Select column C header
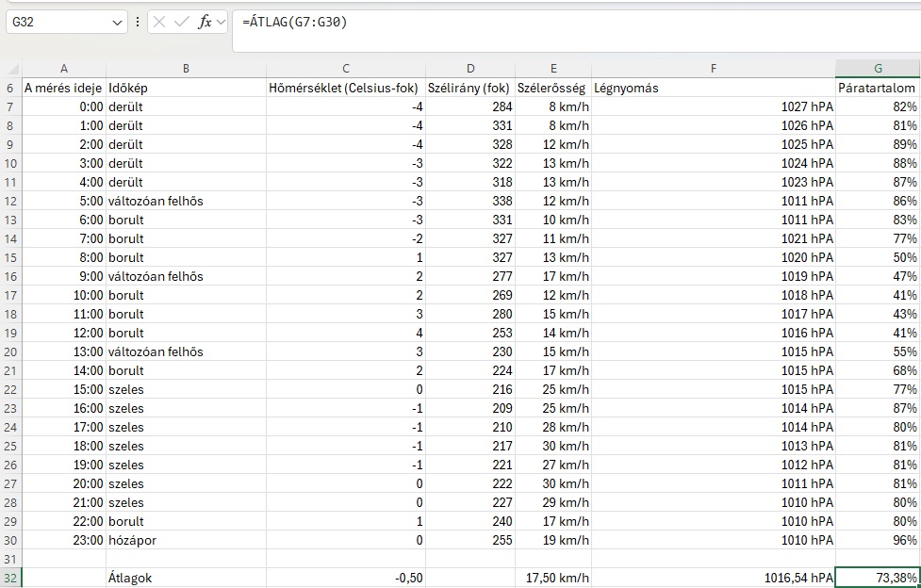Screen dimensions: 921x588 pos(346,69)
